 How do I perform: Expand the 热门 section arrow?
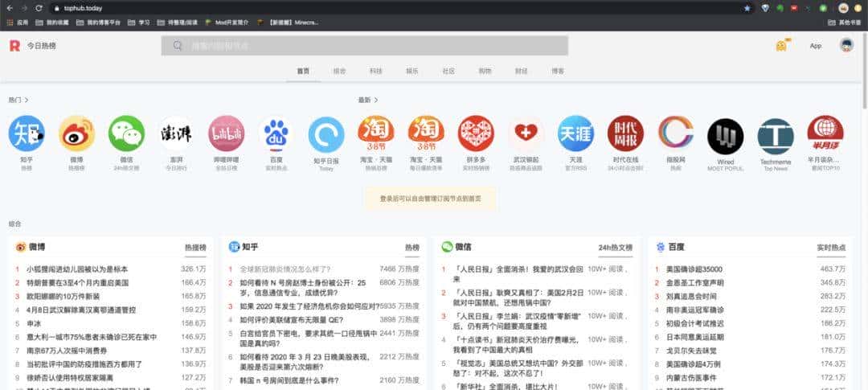[26, 101]
